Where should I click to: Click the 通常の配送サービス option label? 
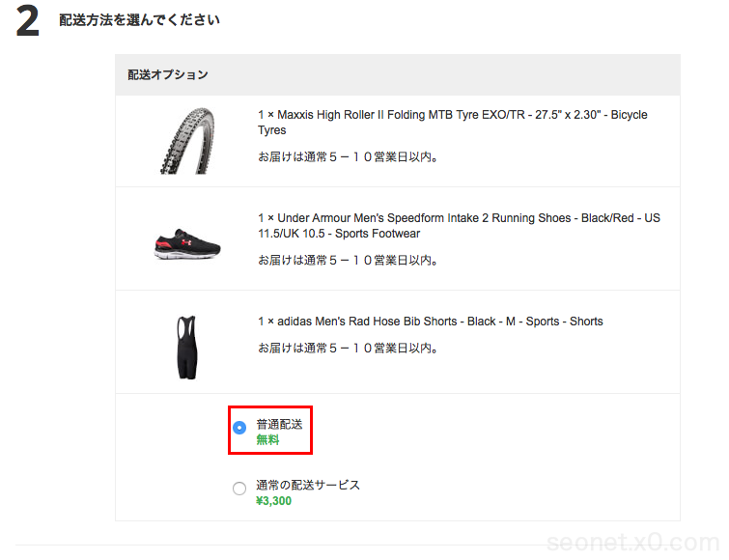(x=308, y=485)
